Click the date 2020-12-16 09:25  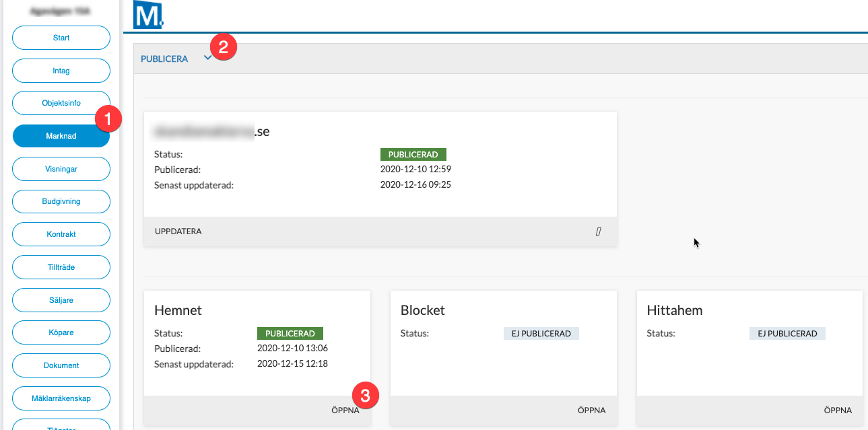[x=415, y=184]
